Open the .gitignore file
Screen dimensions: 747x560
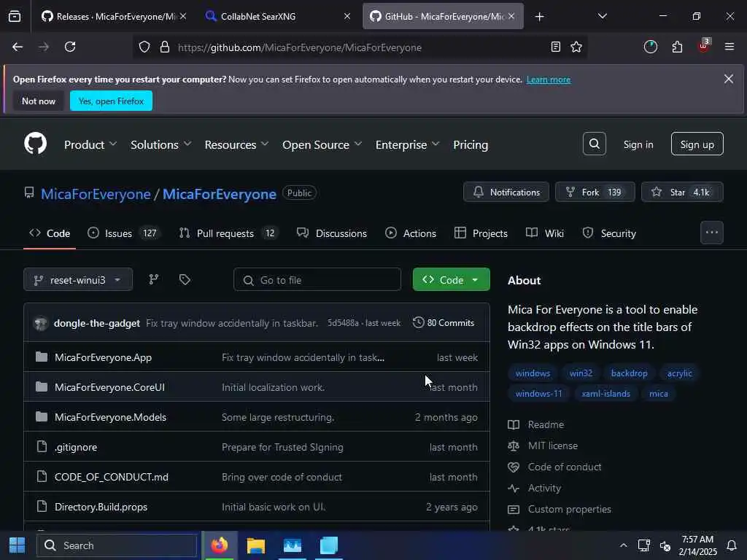pyautogui.click(x=76, y=447)
